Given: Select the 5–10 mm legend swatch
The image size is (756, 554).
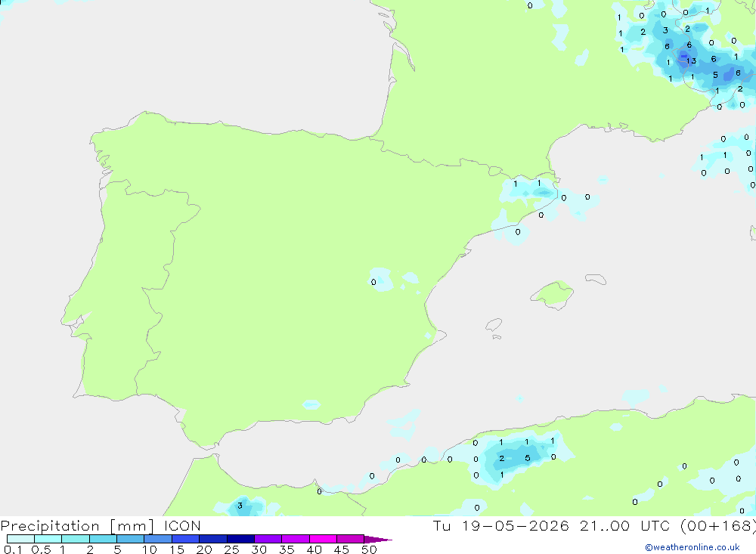Looking at the screenshot, I should click(x=130, y=539).
